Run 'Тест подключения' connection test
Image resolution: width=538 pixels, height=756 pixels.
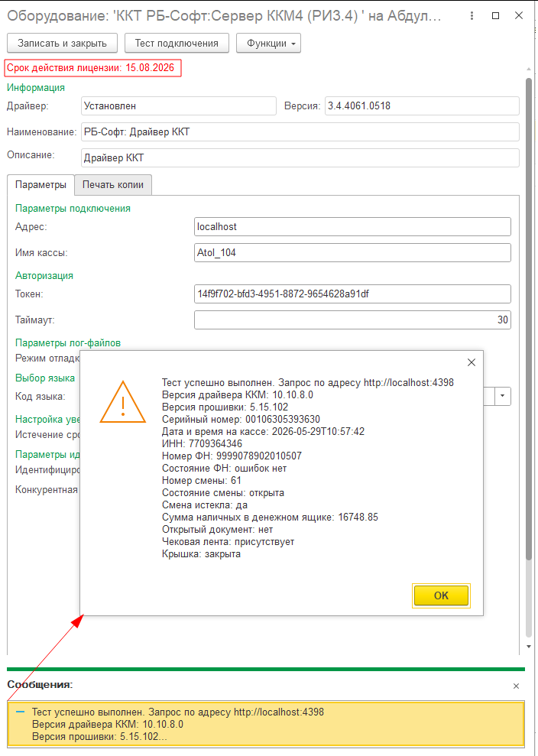coord(177,43)
